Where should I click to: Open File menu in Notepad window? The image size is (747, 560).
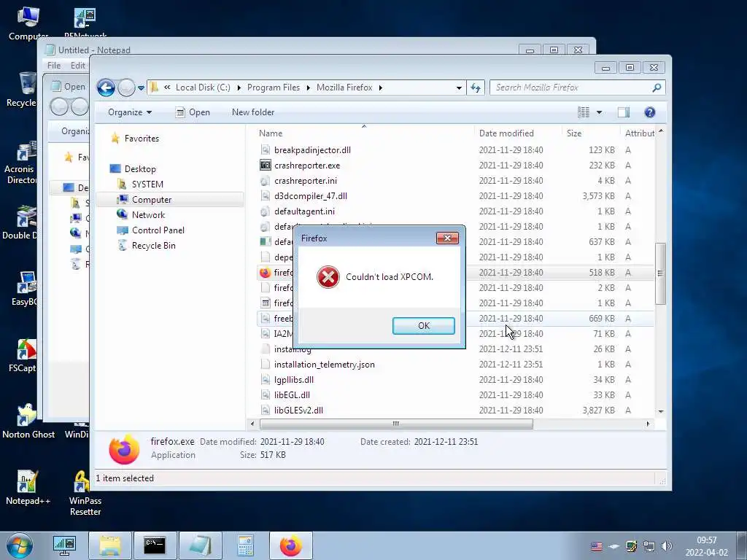(x=54, y=66)
